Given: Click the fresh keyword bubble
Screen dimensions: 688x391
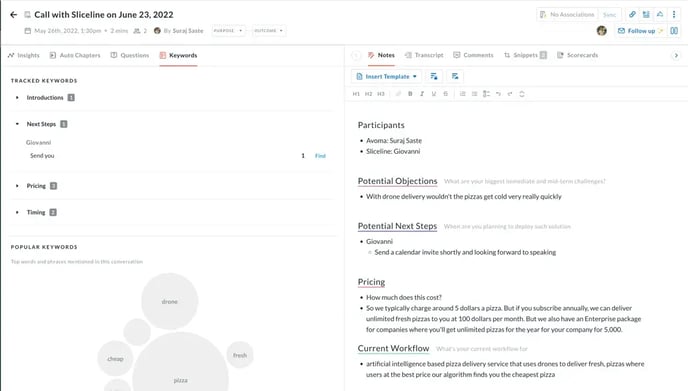Looking at the screenshot, I should pyautogui.click(x=240, y=355).
